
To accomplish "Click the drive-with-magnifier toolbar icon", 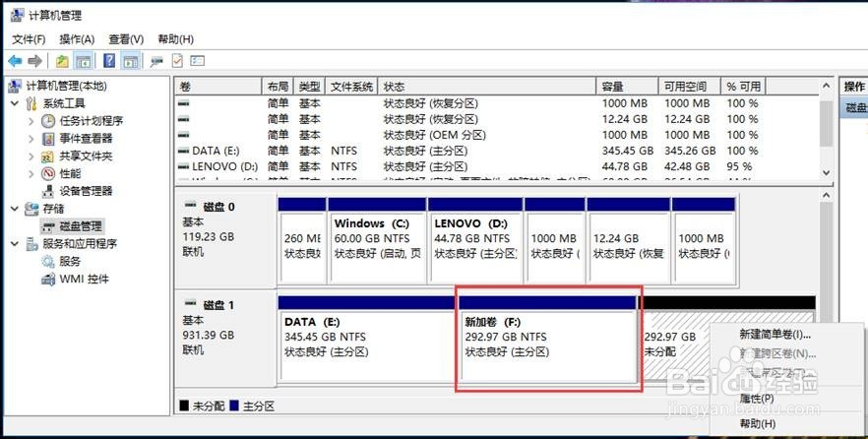I will click(156, 61).
